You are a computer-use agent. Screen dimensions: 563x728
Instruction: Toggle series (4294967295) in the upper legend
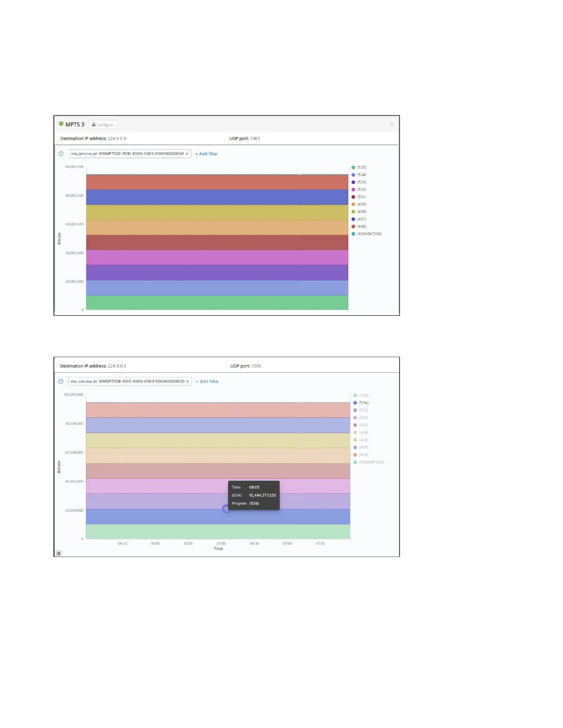click(x=367, y=234)
